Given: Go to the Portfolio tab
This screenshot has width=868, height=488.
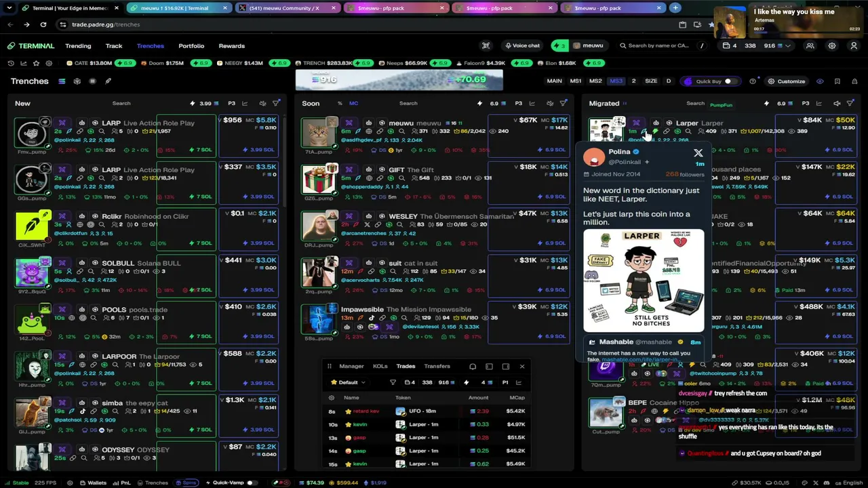Looking at the screenshot, I should (x=191, y=46).
